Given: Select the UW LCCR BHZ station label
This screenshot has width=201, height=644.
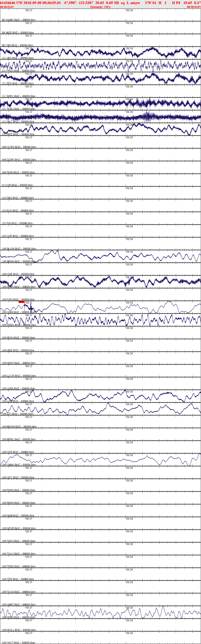Looking at the screenshot, I should 19,376.
